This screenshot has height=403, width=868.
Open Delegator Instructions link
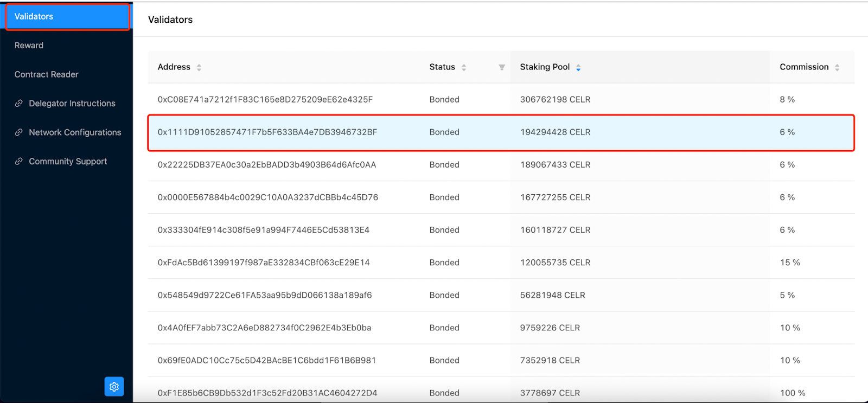point(72,103)
